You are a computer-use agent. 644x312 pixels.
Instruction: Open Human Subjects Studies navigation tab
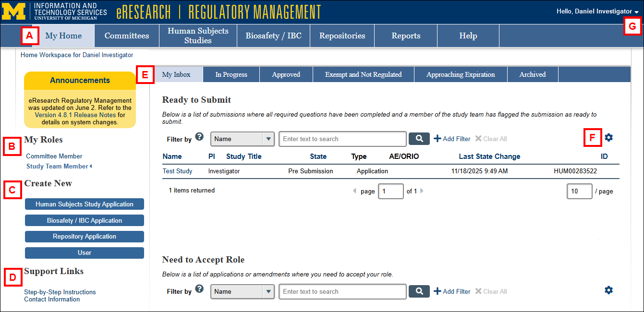pos(198,36)
